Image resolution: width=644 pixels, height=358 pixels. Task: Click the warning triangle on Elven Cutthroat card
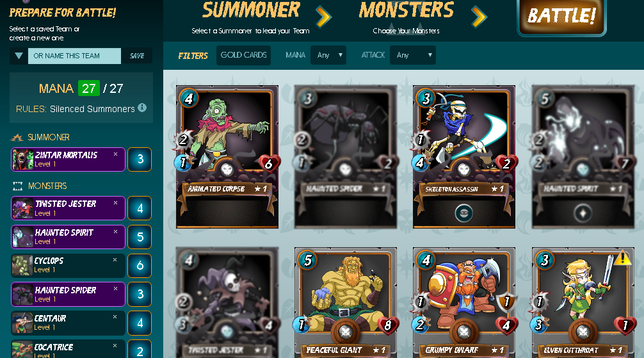point(622,257)
